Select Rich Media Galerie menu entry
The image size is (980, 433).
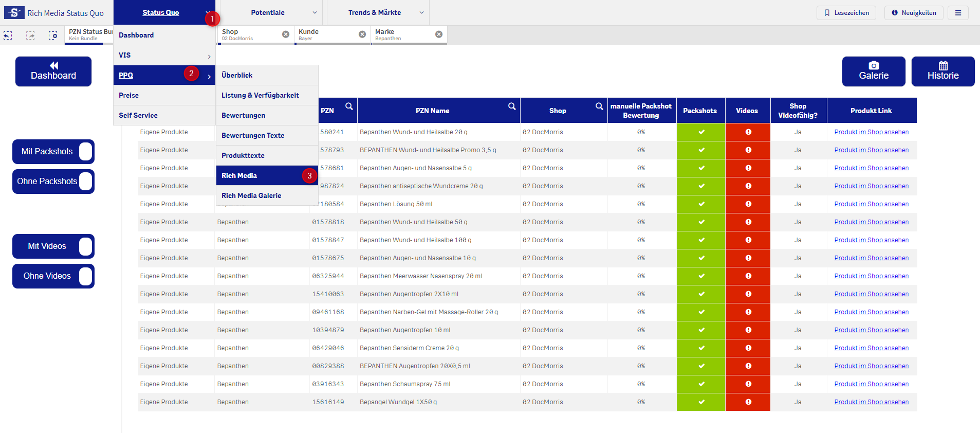pos(251,195)
